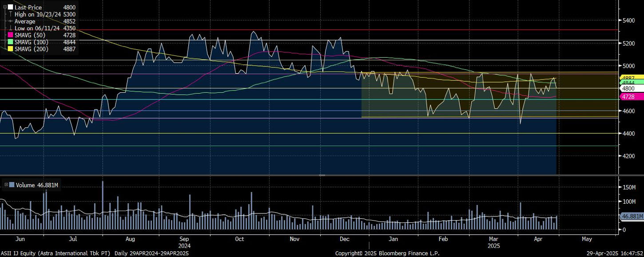Select the Low on 06/11/24 marker icon

click(x=11, y=28)
